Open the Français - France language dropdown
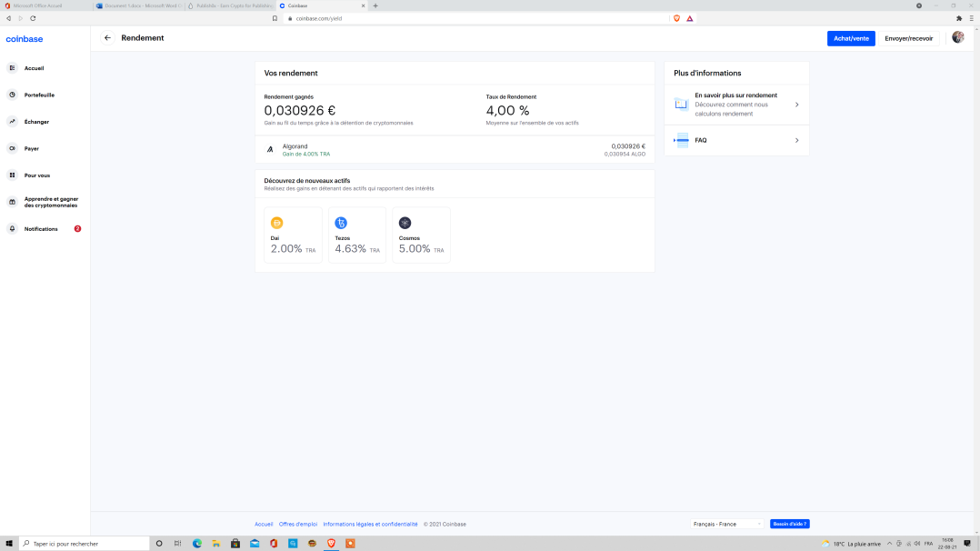 727,524
